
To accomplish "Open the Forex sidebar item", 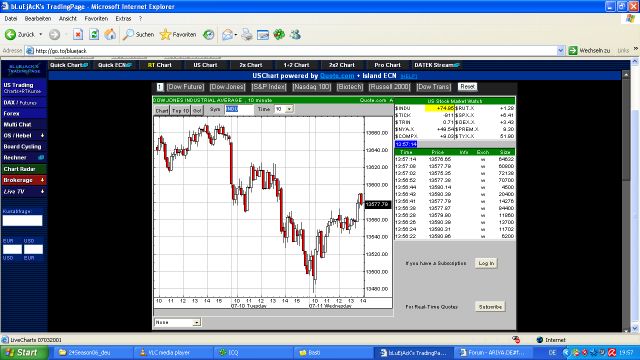I will [24, 113].
